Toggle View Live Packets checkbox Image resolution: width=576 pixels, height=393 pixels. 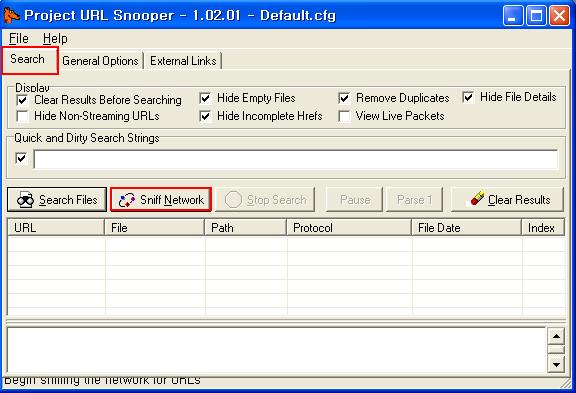[x=344, y=116]
